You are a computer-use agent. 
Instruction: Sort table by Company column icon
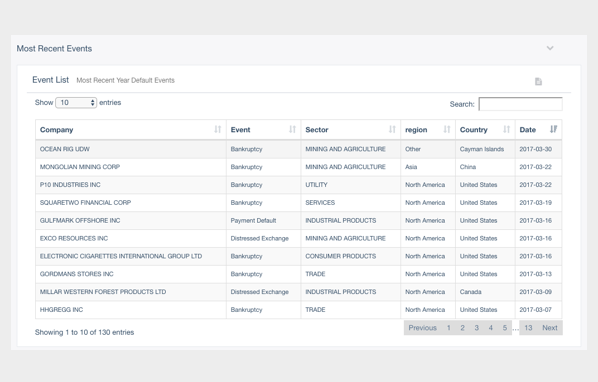click(x=217, y=130)
